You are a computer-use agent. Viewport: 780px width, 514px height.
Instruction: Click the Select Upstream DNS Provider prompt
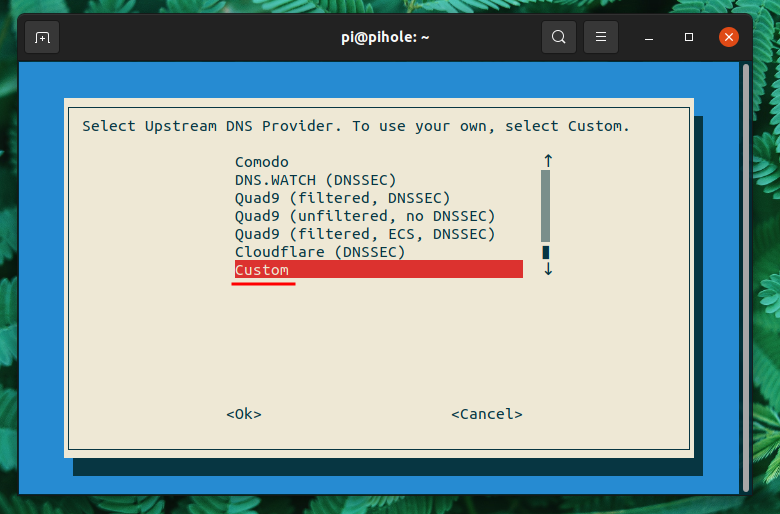[356, 126]
